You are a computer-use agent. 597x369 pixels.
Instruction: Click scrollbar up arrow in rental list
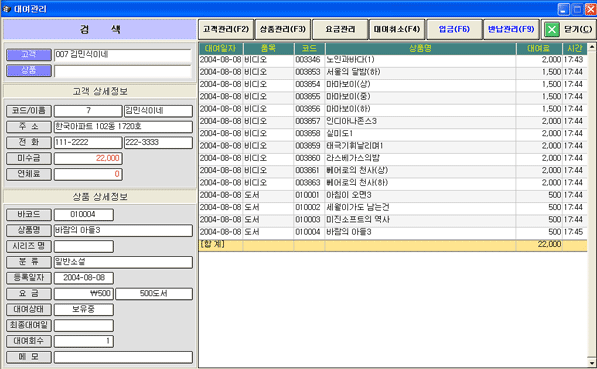tap(592, 47)
